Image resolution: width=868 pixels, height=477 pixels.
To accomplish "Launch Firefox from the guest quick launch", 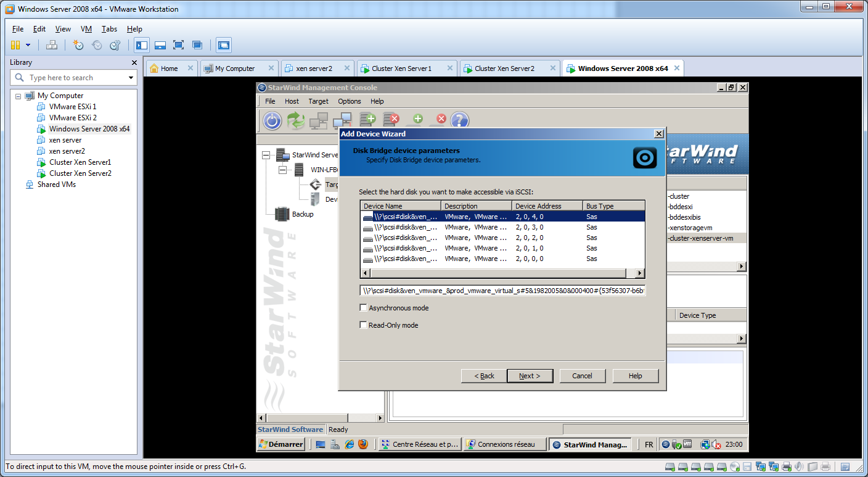I will pos(363,444).
